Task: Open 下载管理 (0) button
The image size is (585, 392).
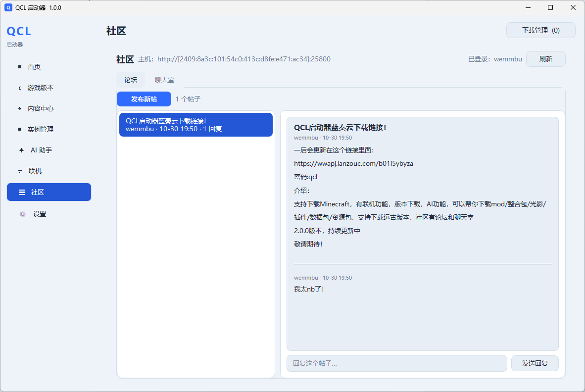Action: [x=540, y=31]
